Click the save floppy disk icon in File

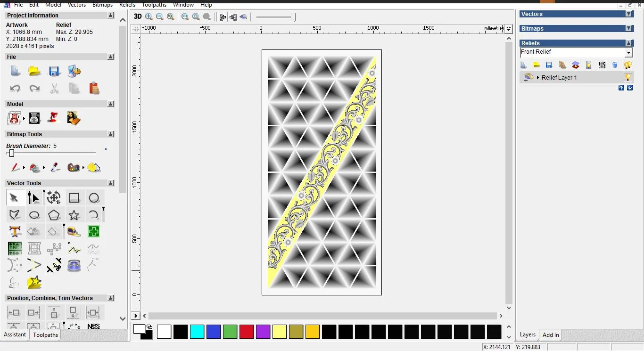tap(54, 72)
